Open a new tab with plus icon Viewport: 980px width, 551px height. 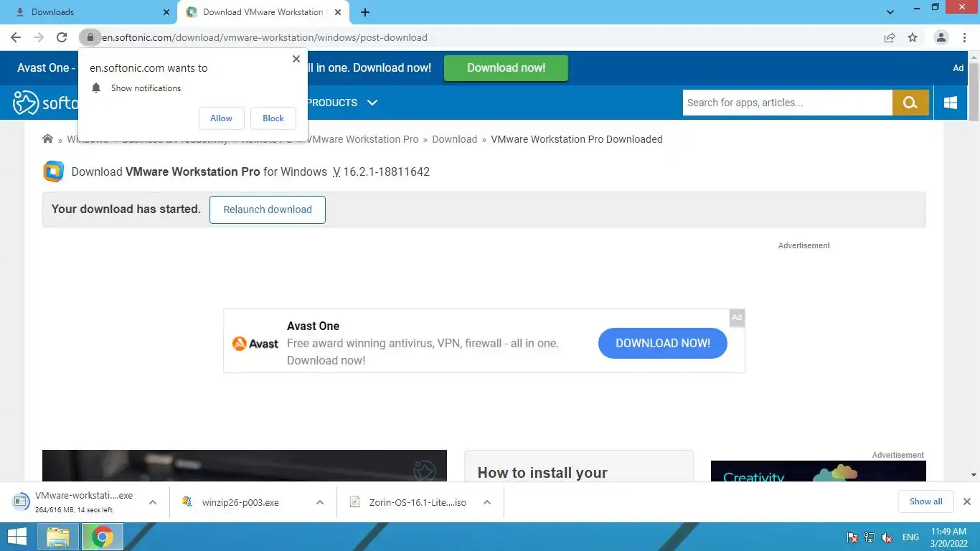(x=365, y=12)
